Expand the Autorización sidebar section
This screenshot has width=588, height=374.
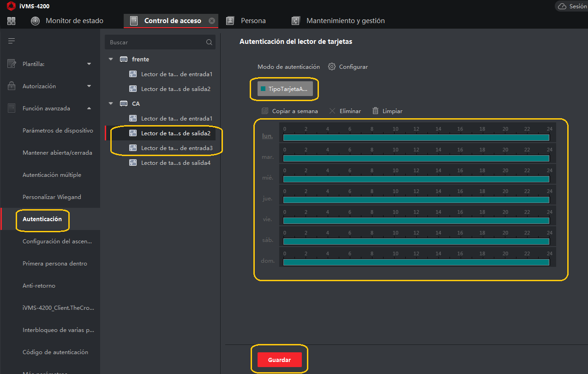pos(89,86)
